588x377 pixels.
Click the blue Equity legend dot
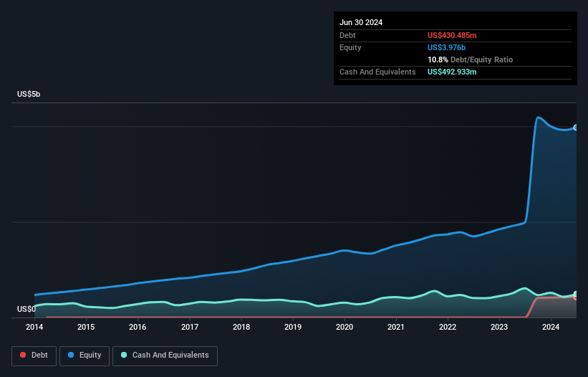click(x=71, y=355)
